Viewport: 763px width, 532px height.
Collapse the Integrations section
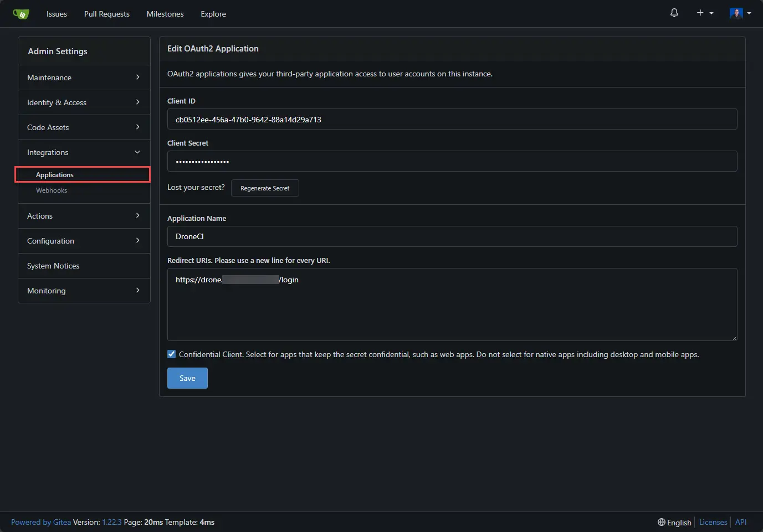pyautogui.click(x=84, y=152)
